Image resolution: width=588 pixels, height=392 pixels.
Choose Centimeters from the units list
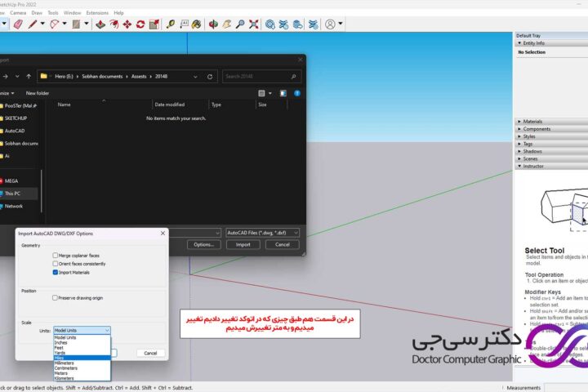point(82,368)
